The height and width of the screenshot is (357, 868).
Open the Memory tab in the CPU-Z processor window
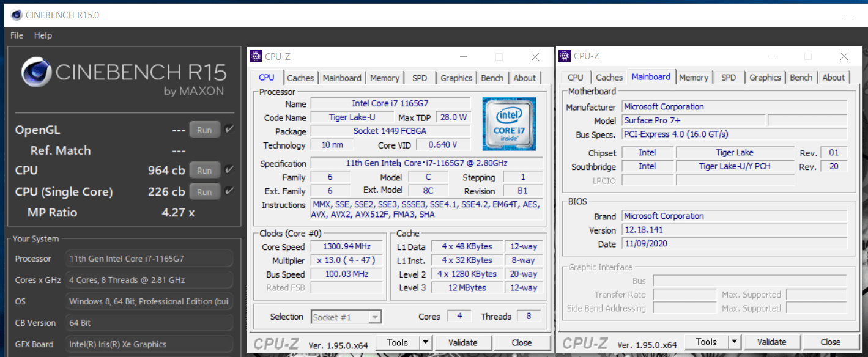pos(385,78)
